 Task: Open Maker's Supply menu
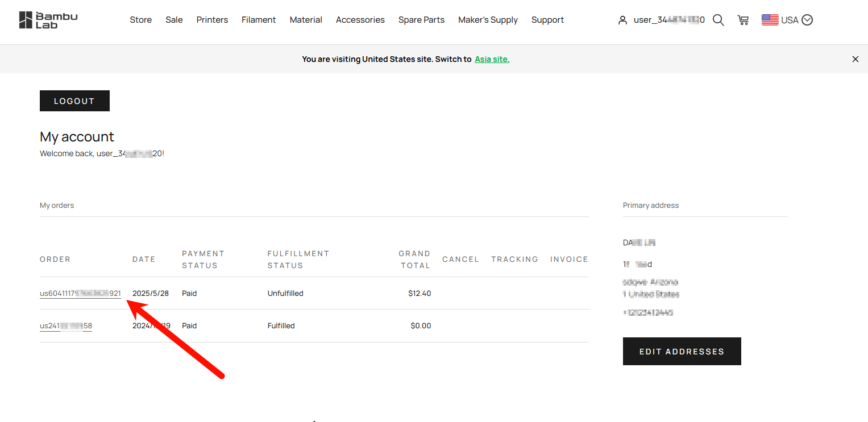coord(488,20)
